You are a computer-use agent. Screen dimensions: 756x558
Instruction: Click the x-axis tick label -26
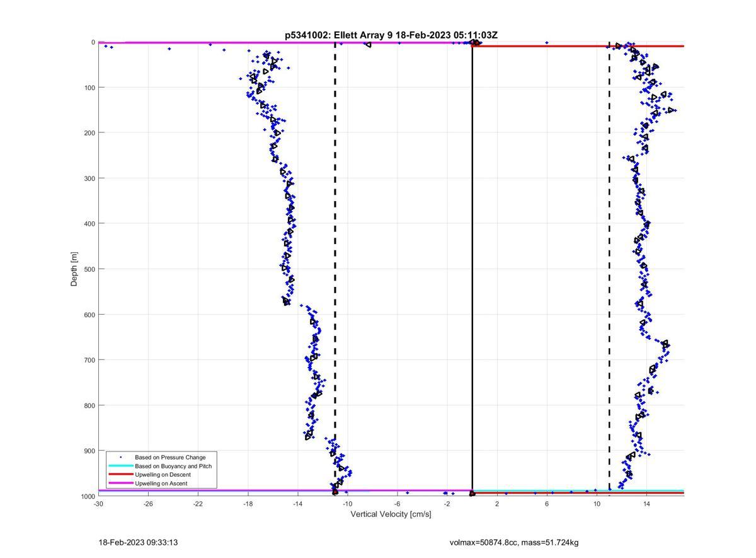148,504
